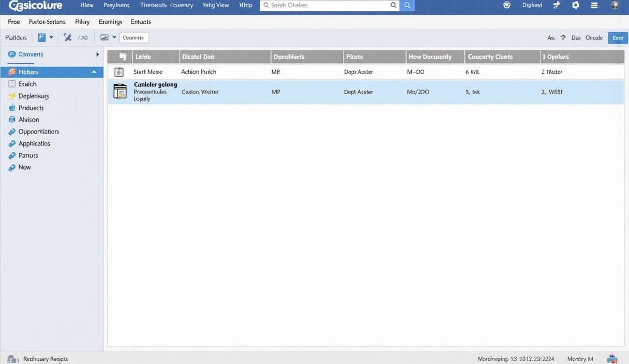Click the blue Ebar button
Screen dimensions: 629x364
pyautogui.click(x=618, y=38)
